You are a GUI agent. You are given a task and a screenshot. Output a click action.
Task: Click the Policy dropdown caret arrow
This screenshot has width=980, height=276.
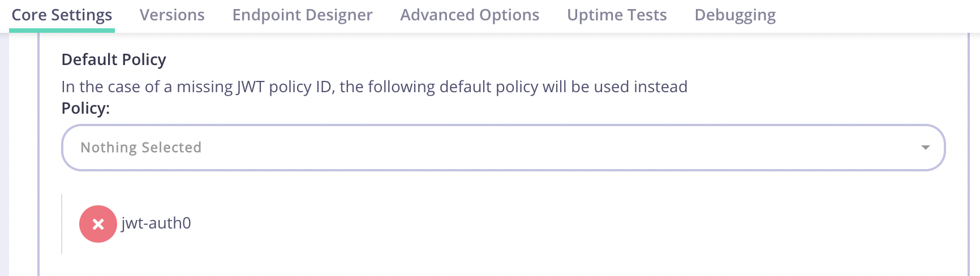(925, 148)
